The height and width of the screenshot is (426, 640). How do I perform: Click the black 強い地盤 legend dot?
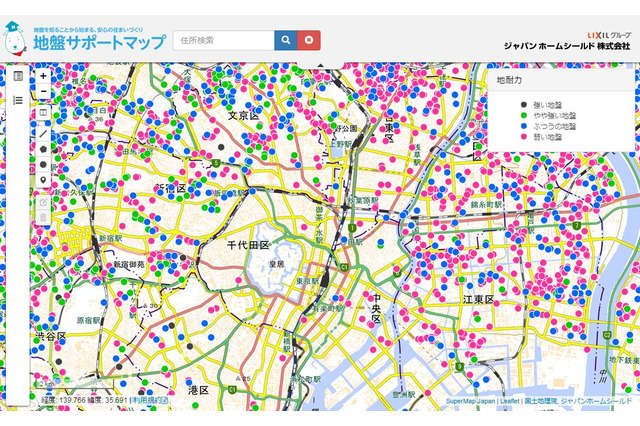click(x=524, y=105)
